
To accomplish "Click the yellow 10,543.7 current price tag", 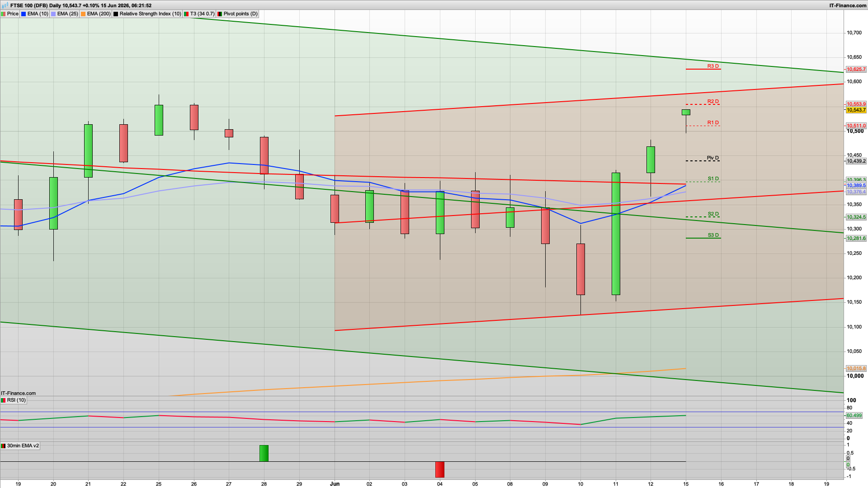I will click(856, 110).
